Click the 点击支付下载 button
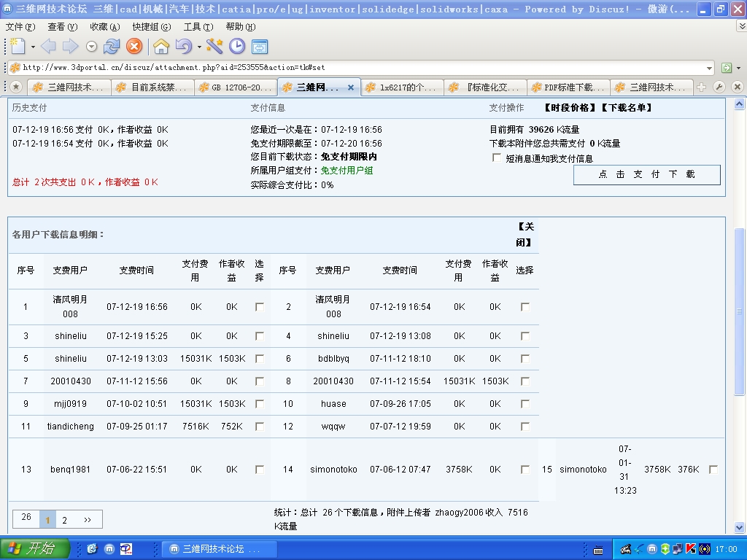Viewport: 747px width, 560px height. click(x=646, y=174)
